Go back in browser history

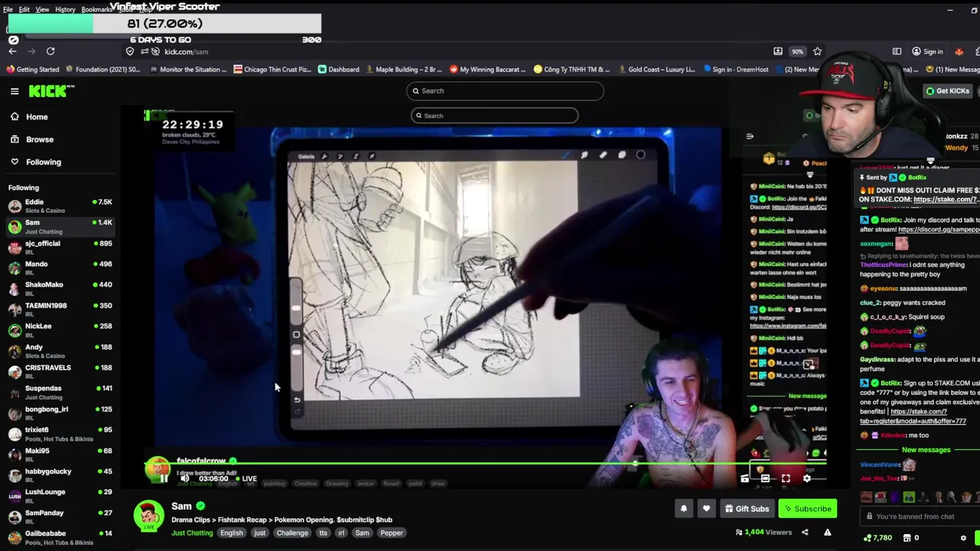[x=12, y=51]
